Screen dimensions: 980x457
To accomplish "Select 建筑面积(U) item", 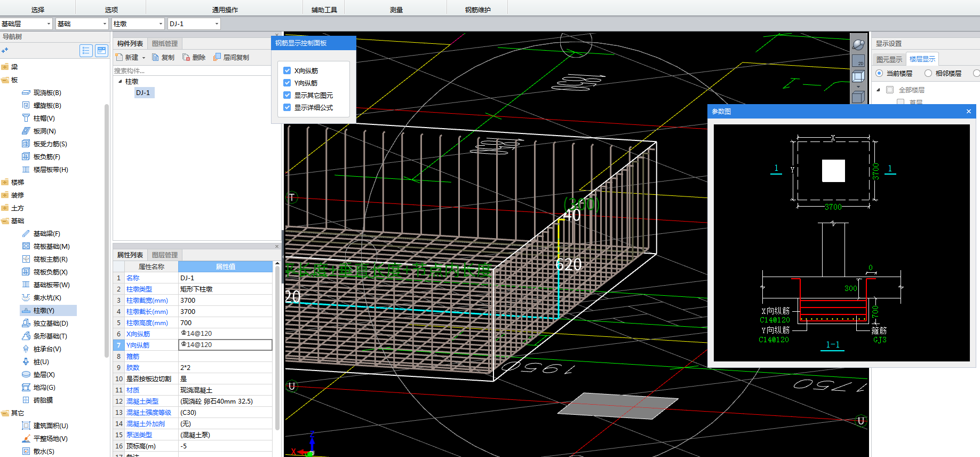I will coord(45,426).
